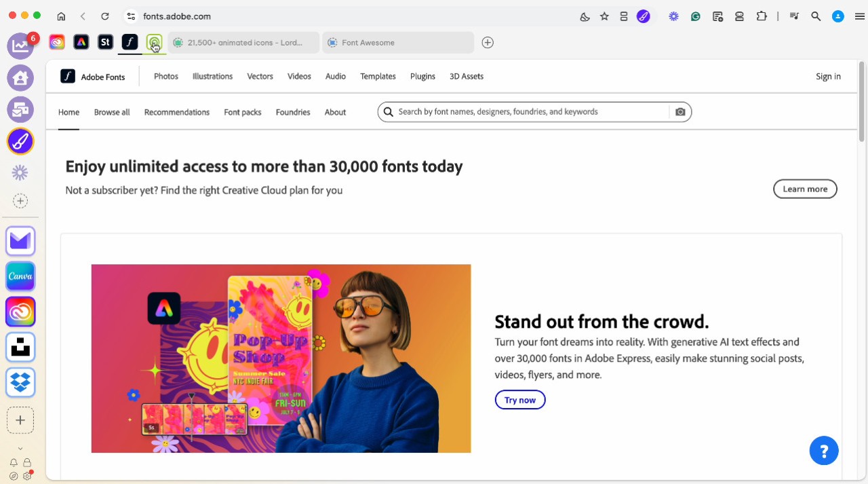Image resolution: width=868 pixels, height=484 pixels.
Task: Click into the font search field
Action: 529,112
